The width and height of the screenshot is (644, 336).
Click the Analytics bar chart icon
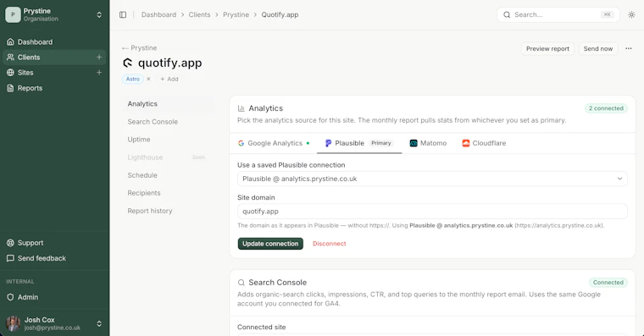click(241, 108)
